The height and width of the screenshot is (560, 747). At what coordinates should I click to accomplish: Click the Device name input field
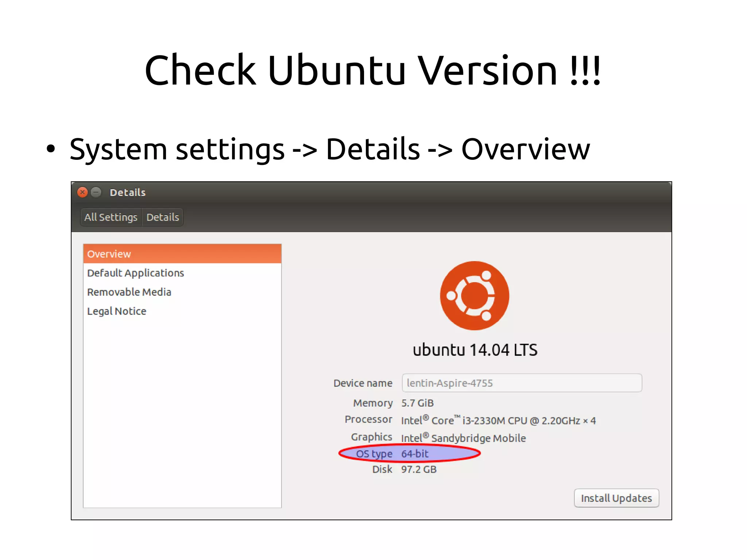pos(522,383)
